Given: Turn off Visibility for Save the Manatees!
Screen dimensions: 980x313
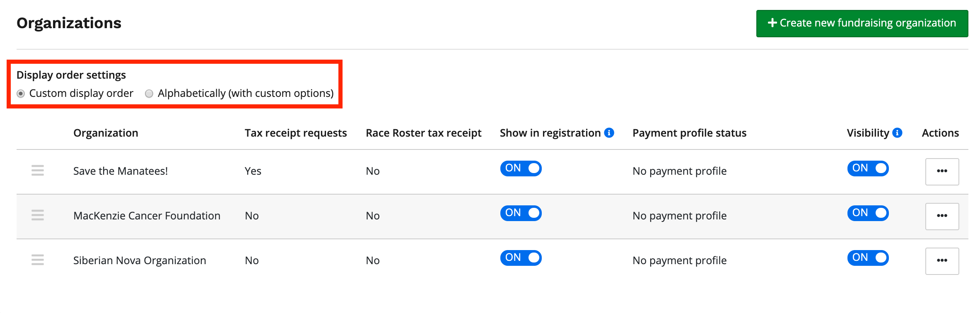Looking at the screenshot, I should 868,168.
